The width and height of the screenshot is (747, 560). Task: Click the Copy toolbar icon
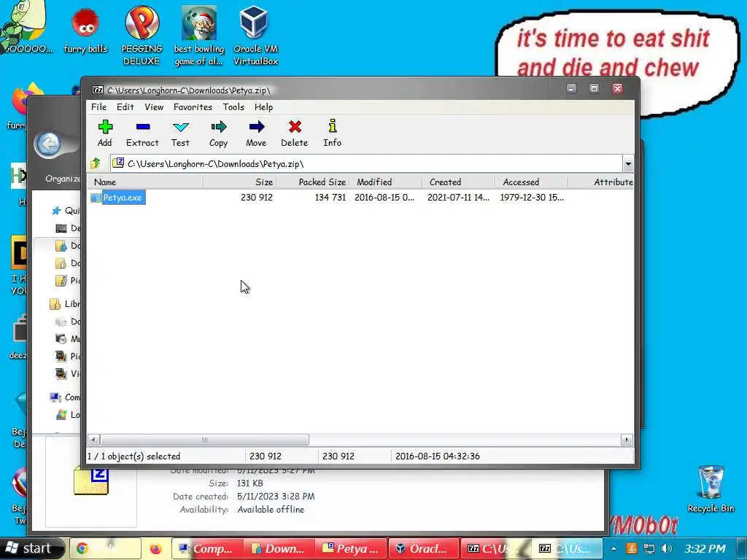pos(219,133)
